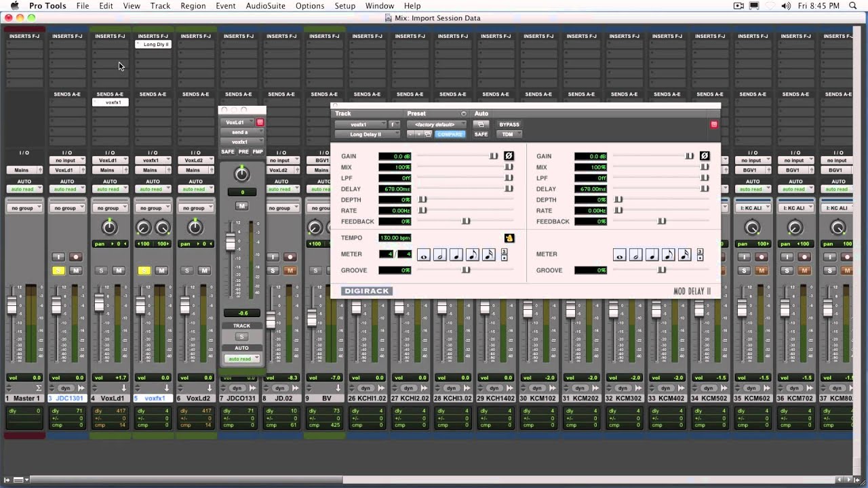
Task: Open the AudioSuite menu
Action: [265, 6]
